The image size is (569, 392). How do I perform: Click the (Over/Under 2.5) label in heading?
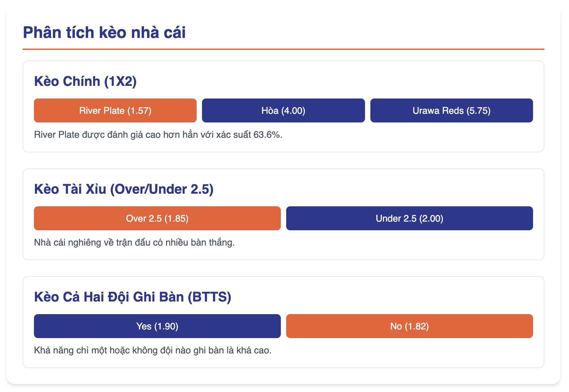pos(162,189)
